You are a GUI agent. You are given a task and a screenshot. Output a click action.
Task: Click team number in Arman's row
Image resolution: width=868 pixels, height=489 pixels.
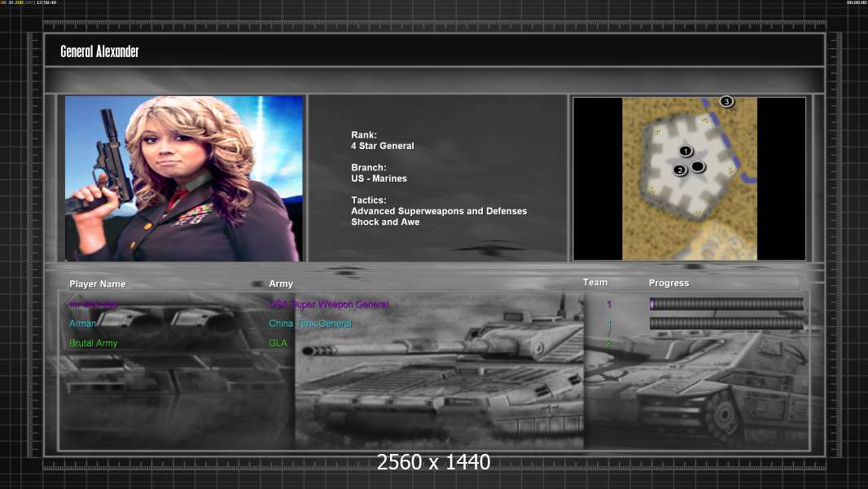click(x=609, y=324)
